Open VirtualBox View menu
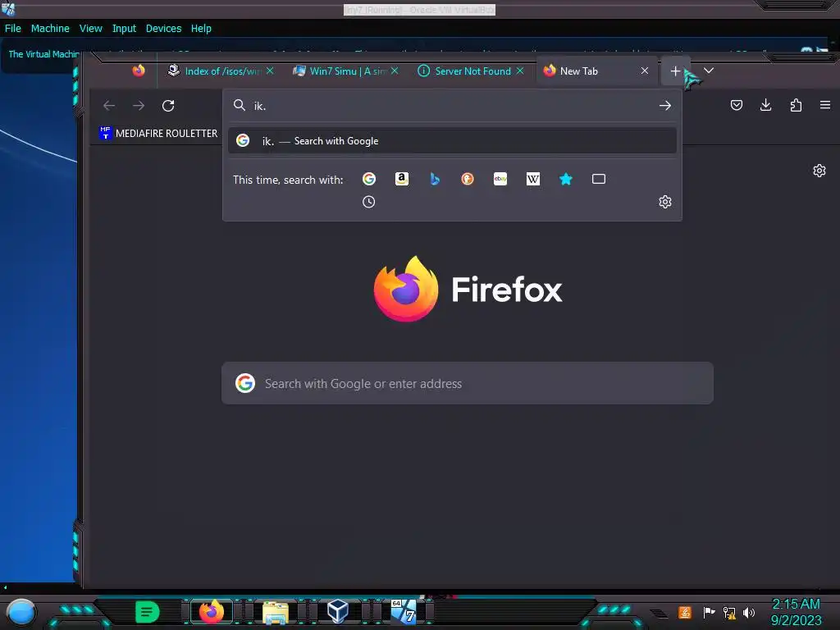This screenshot has height=630, width=840. (90, 29)
